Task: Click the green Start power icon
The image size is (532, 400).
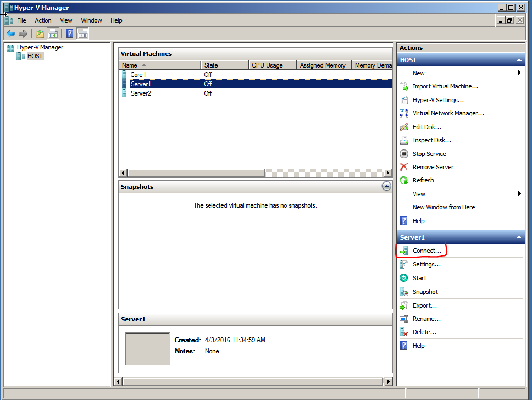Action: [x=404, y=278]
